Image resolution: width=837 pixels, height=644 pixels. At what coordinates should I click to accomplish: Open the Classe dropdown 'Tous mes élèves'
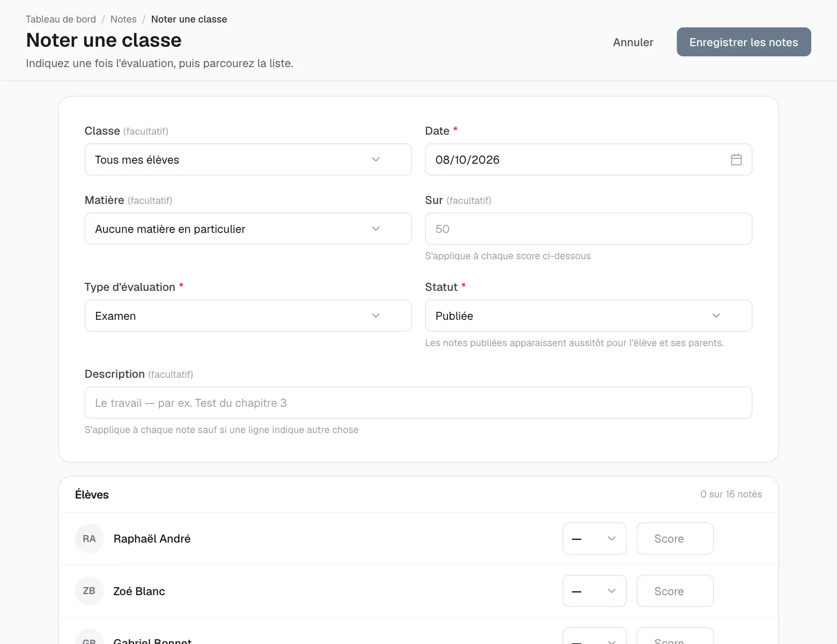pos(248,159)
